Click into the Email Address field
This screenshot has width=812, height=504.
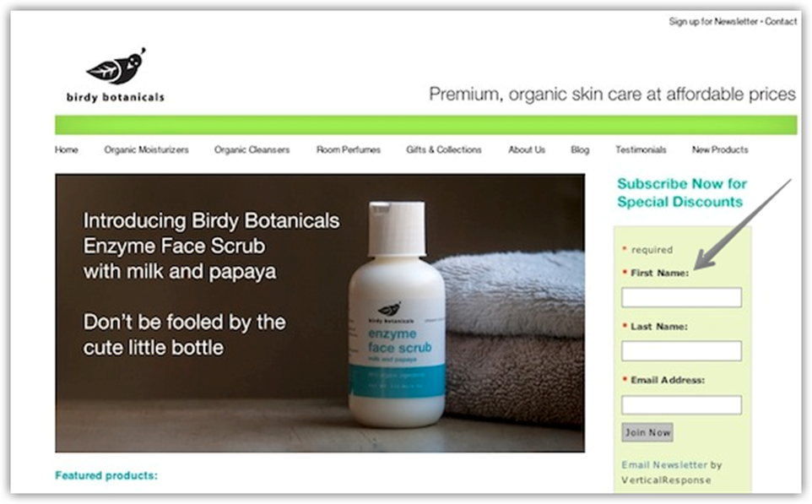pos(681,404)
